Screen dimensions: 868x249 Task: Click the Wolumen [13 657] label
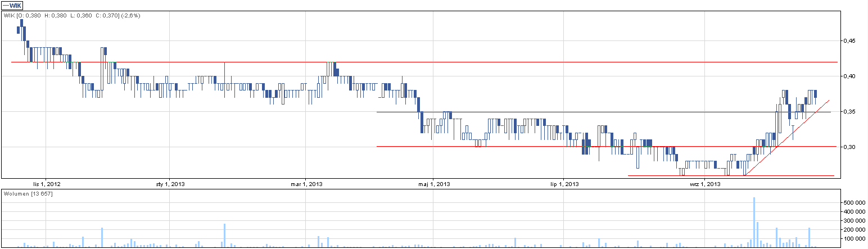tap(29, 193)
